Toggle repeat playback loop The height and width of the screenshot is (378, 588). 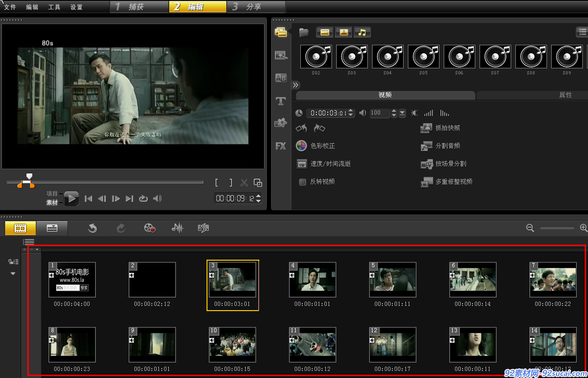143,198
